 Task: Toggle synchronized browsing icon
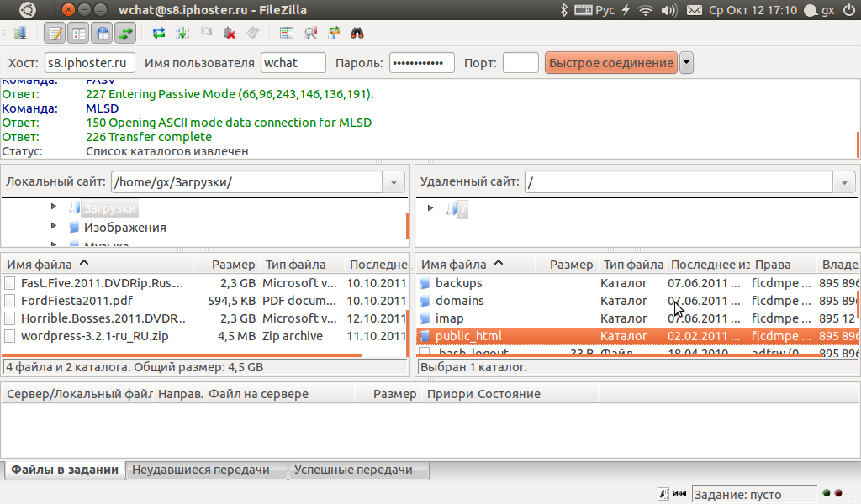coord(334,34)
